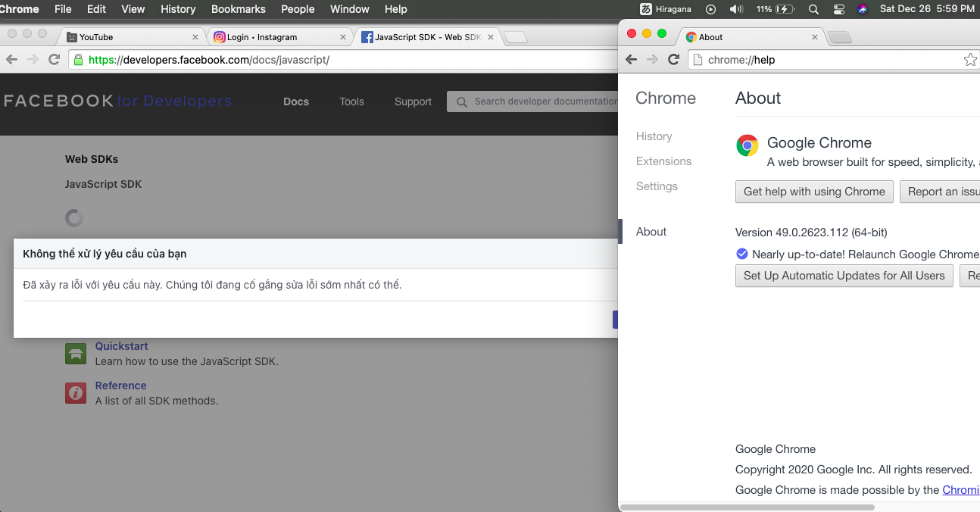Screen dimensions: 980x512
Task: Switch to the Login Instagram tab
Action: [279, 37]
